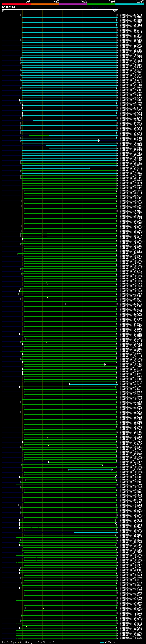The height and width of the screenshot is (644, 146).
Task: Click the white query ruler bar
Action: (x=60, y=10)
